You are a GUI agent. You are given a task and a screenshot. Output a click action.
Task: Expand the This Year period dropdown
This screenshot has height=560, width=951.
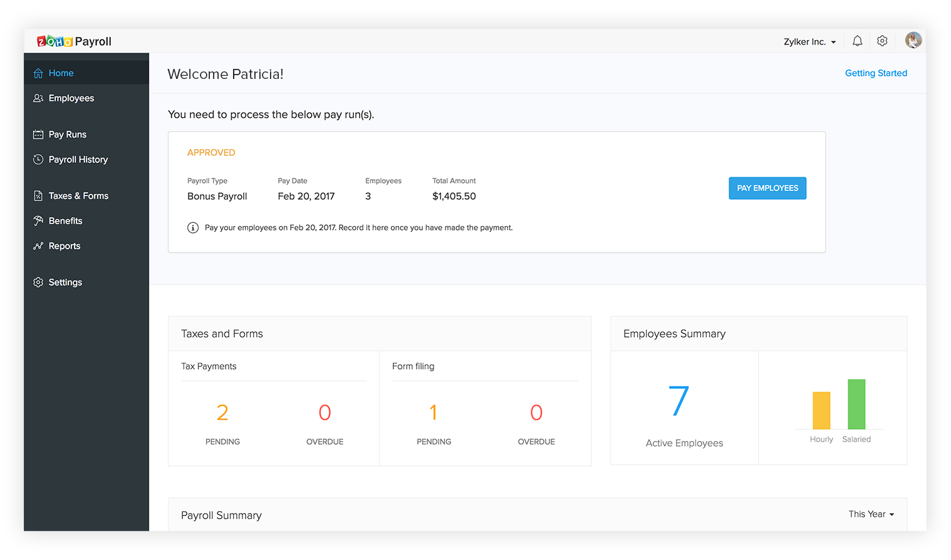[x=871, y=514]
